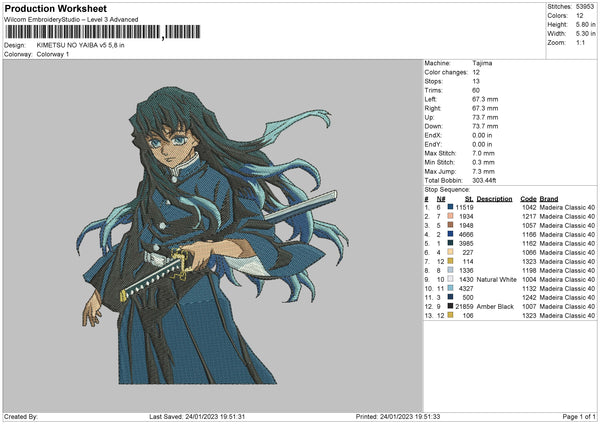Click code '1007' in the stop list
The image size is (600, 424).
(x=529, y=307)
